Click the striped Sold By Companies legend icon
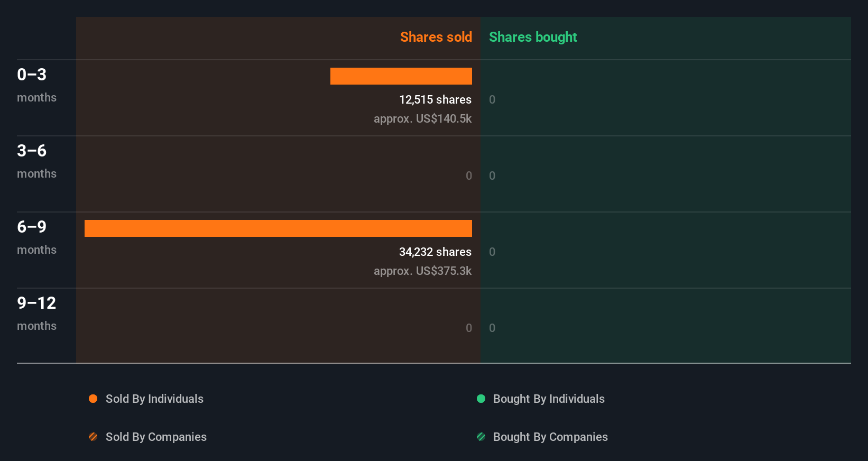This screenshot has width=868, height=461. tap(93, 437)
